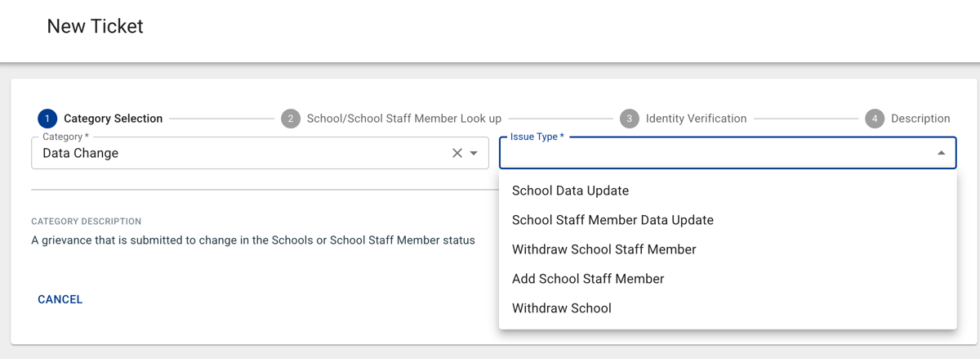This screenshot has width=980, height=359.
Task: Click the step 2 circle icon
Action: [x=291, y=119]
